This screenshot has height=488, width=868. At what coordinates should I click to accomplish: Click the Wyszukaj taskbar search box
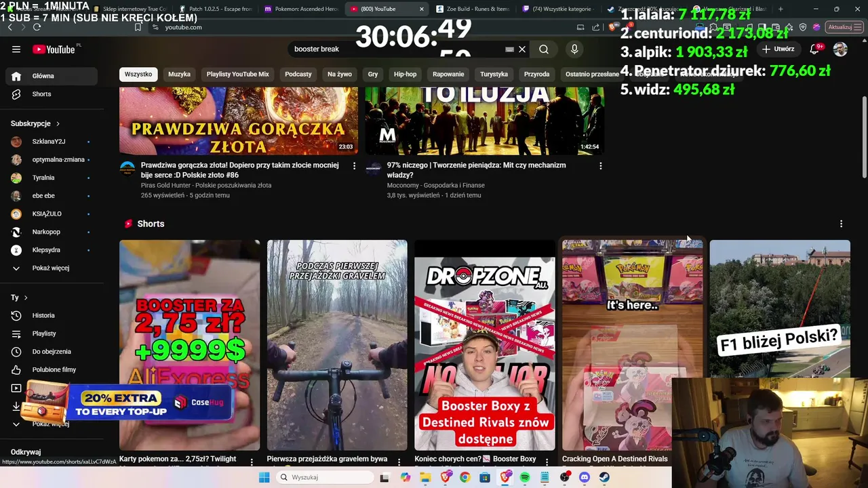[324, 477]
